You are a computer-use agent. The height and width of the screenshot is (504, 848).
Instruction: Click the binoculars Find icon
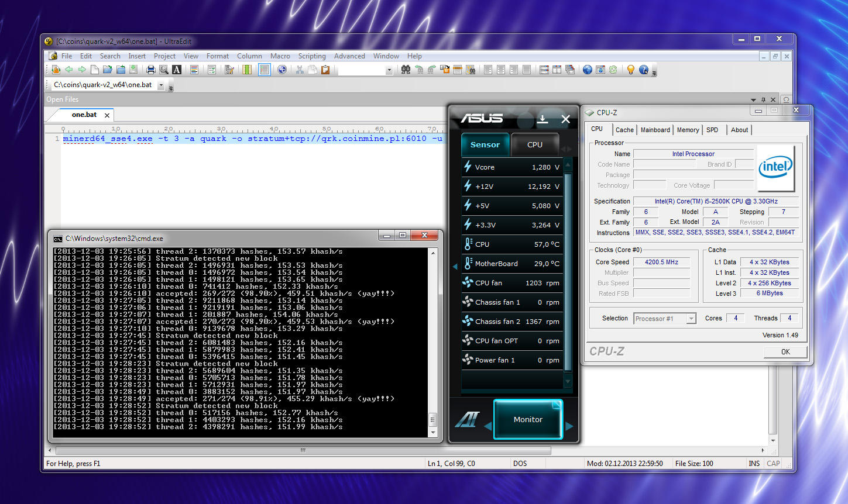pos(406,70)
